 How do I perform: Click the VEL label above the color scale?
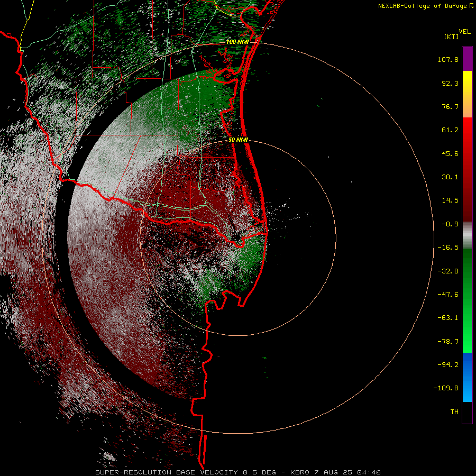(x=464, y=31)
